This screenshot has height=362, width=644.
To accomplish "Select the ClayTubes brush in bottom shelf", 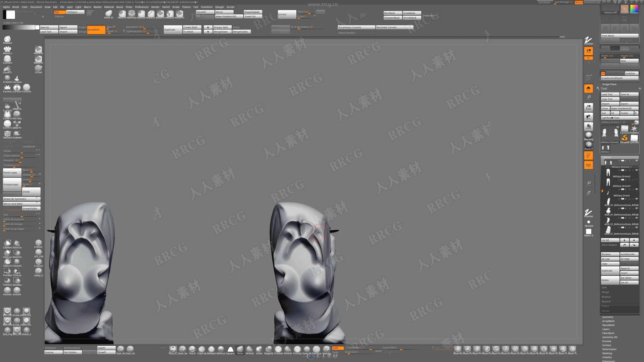I will (x=201, y=349).
